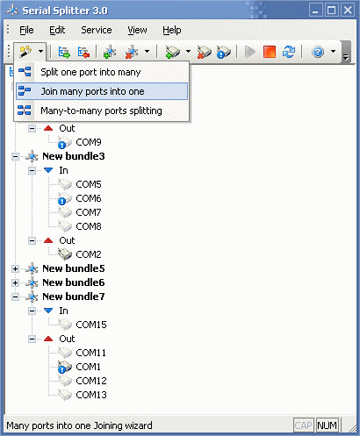Select COM2 port in the tree
The height and width of the screenshot is (436, 360).
[x=88, y=254]
